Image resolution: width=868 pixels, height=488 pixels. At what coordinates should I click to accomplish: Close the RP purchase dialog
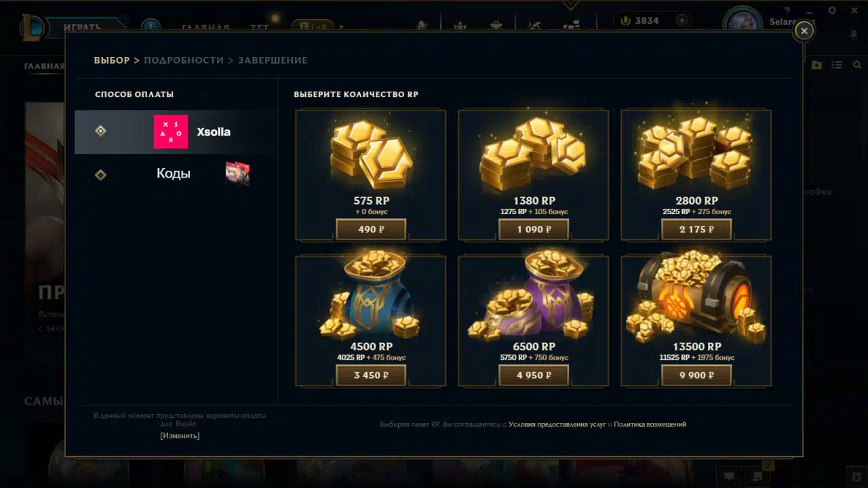click(x=804, y=30)
